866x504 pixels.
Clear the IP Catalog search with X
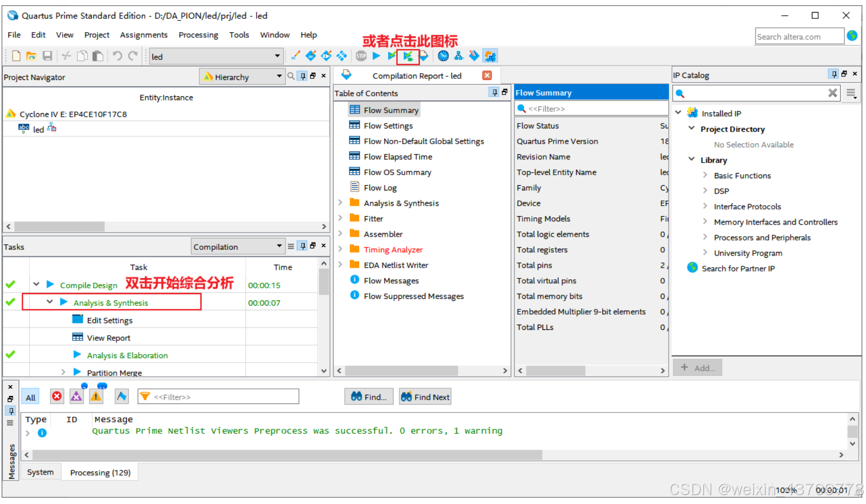[832, 93]
